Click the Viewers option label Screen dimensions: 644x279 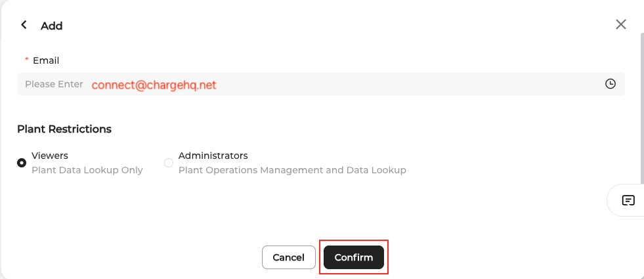50,156
